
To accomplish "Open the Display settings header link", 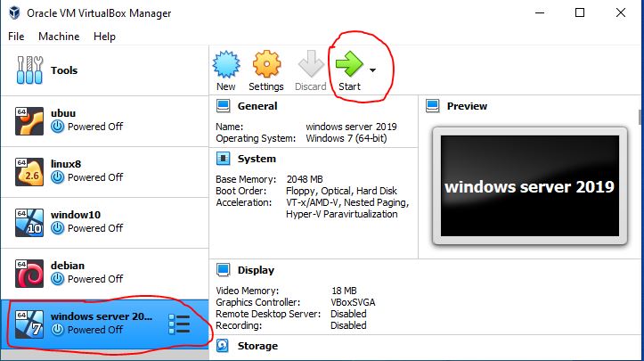I will coord(256,271).
